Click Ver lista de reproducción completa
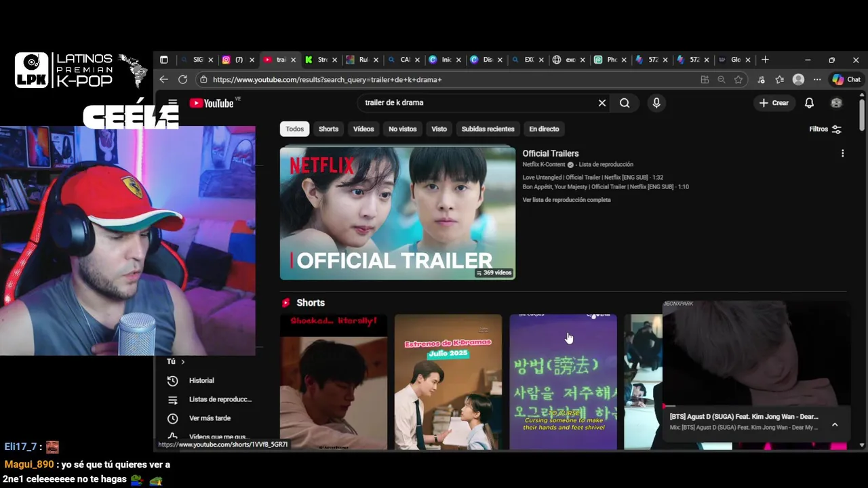 click(566, 200)
